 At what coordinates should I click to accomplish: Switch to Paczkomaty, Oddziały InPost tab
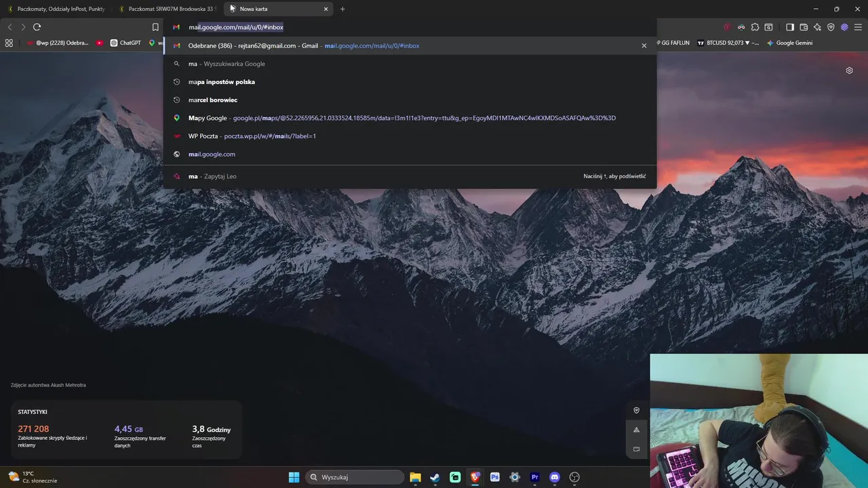[x=56, y=9]
